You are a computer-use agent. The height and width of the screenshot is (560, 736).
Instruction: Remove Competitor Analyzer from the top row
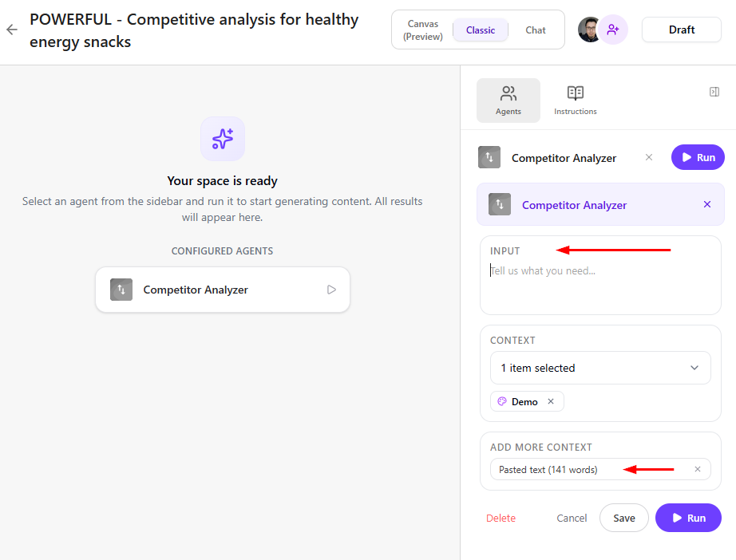(x=649, y=157)
